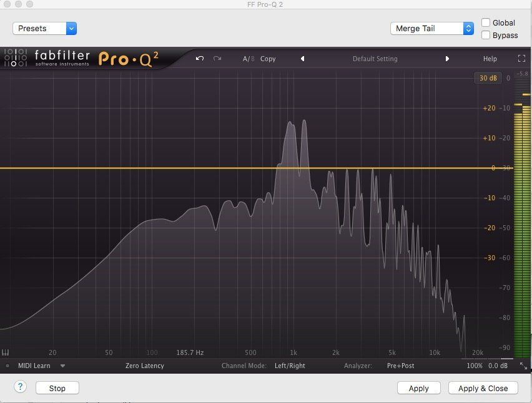This screenshot has width=532, height=403.
Task: Click the 185.7 Hz frequency readout
Action: click(190, 352)
